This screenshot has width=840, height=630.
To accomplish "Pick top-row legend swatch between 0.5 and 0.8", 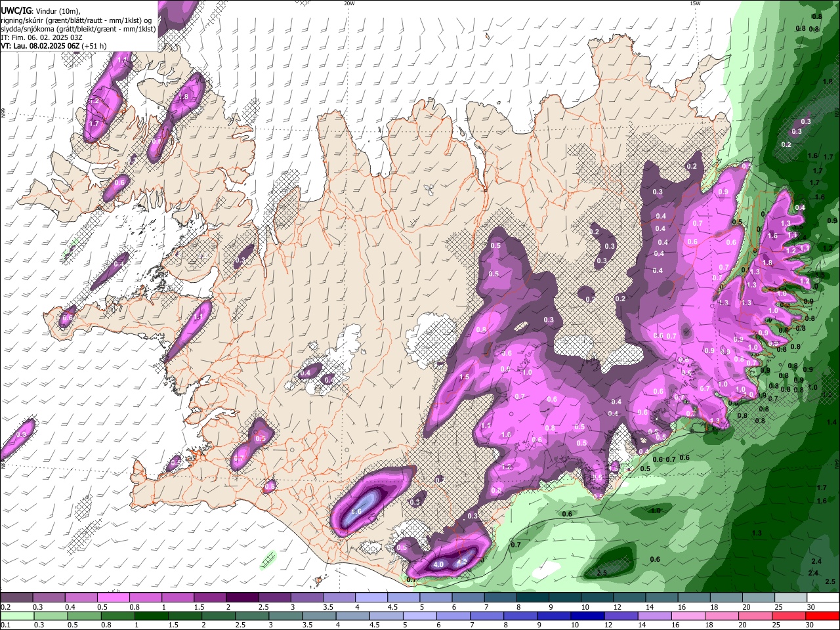I will point(113,597).
